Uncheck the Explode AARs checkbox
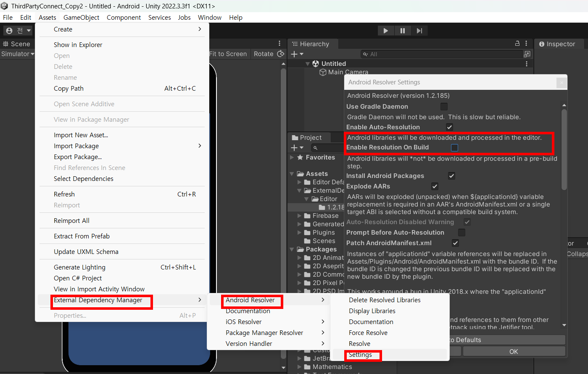This screenshot has height=374, width=588. [x=435, y=186]
